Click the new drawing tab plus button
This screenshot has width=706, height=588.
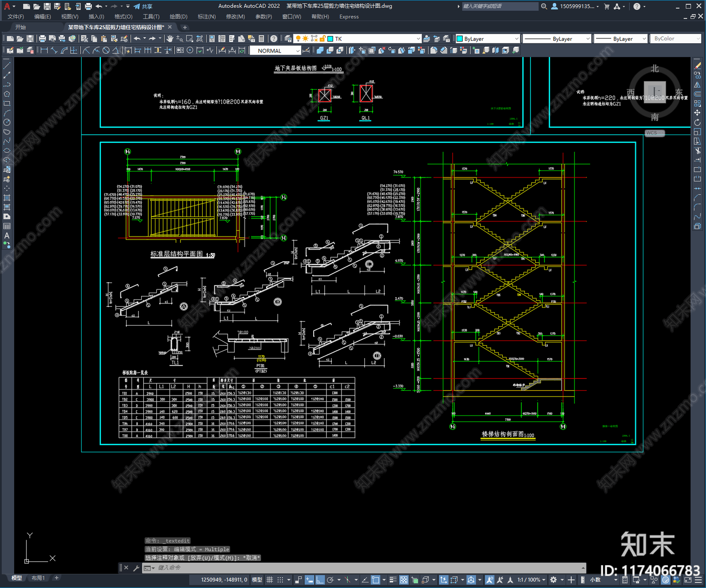(x=185, y=27)
